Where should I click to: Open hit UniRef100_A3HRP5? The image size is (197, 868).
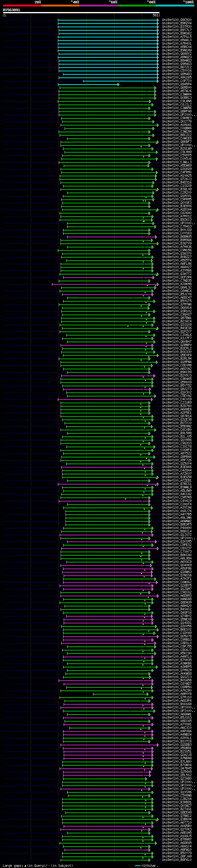[x=177, y=667]
